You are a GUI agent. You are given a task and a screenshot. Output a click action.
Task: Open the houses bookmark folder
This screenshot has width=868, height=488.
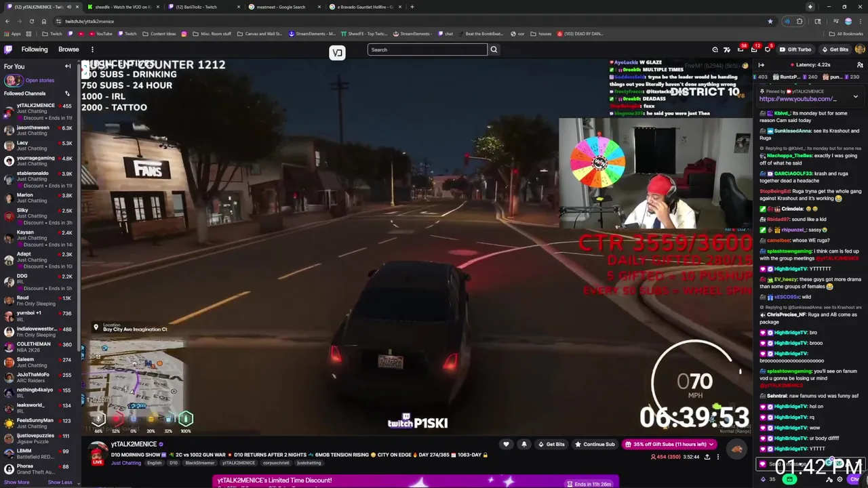pos(541,34)
